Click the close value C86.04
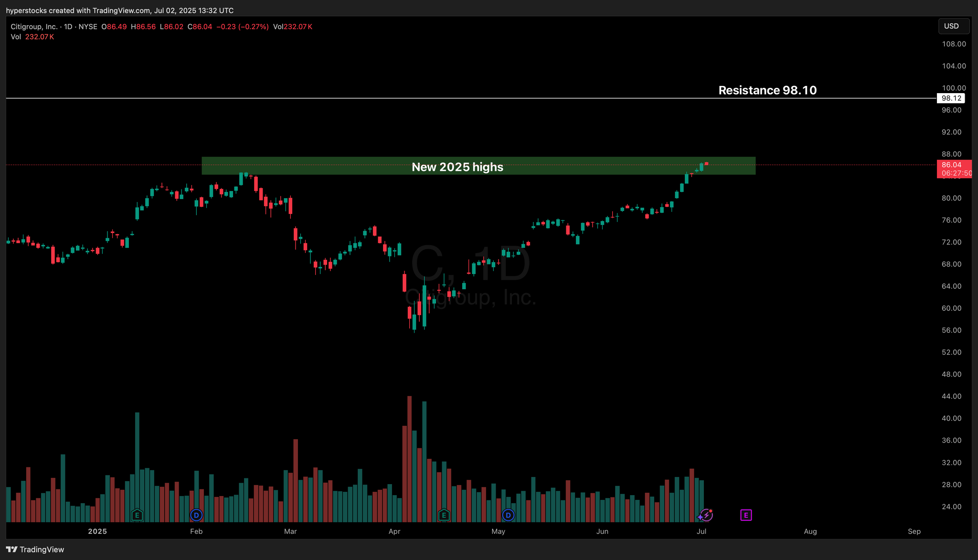Viewport: 978px width, 560px height. [x=200, y=27]
